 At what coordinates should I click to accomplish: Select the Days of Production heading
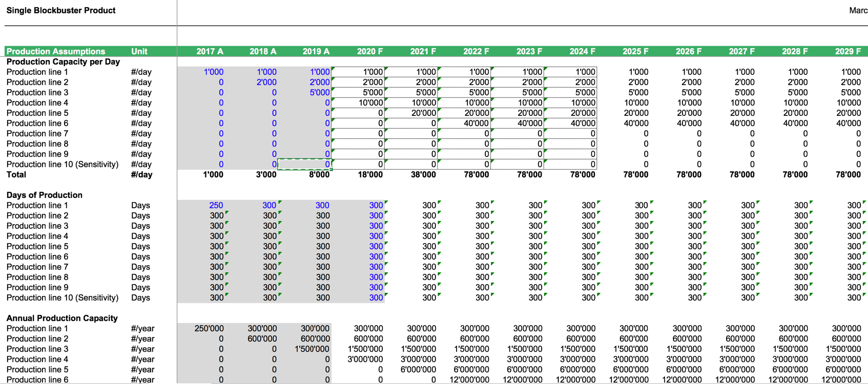pos(44,195)
